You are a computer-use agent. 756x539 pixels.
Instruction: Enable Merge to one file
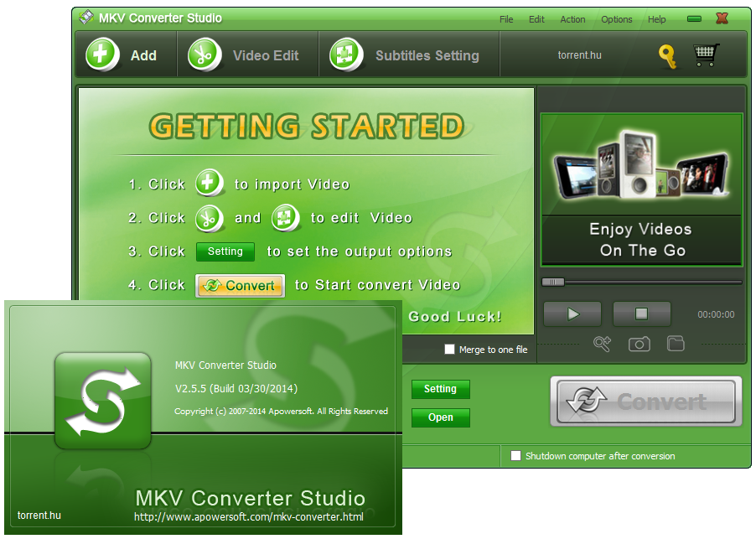[449, 350]
